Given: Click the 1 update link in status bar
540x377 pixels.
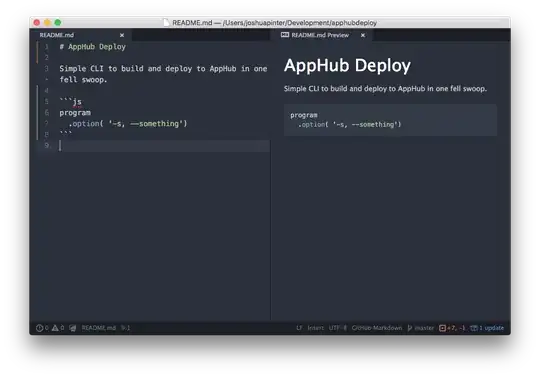Looking at the screenshot, I should tap(491, 328).
